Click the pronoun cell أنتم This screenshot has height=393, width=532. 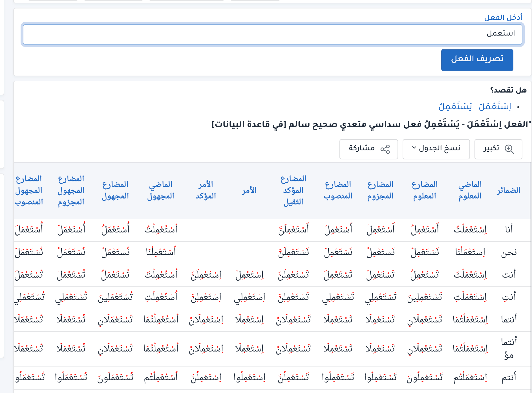coord(509,377)
